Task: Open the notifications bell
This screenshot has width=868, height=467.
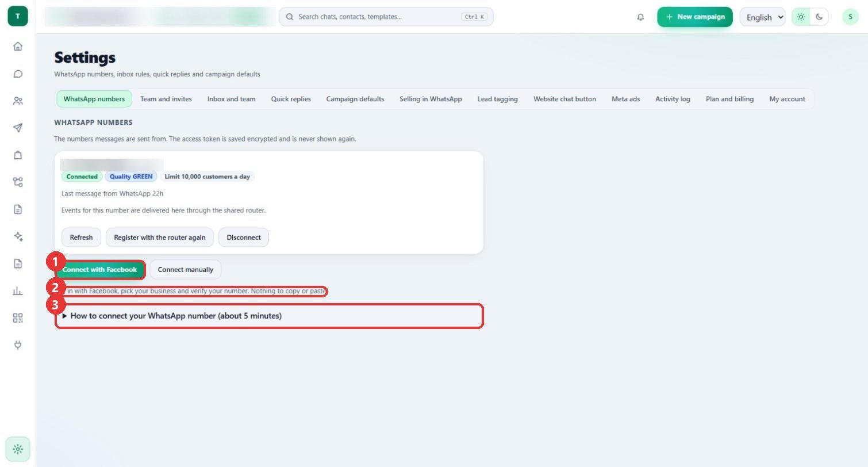Action: click(640, 17)
